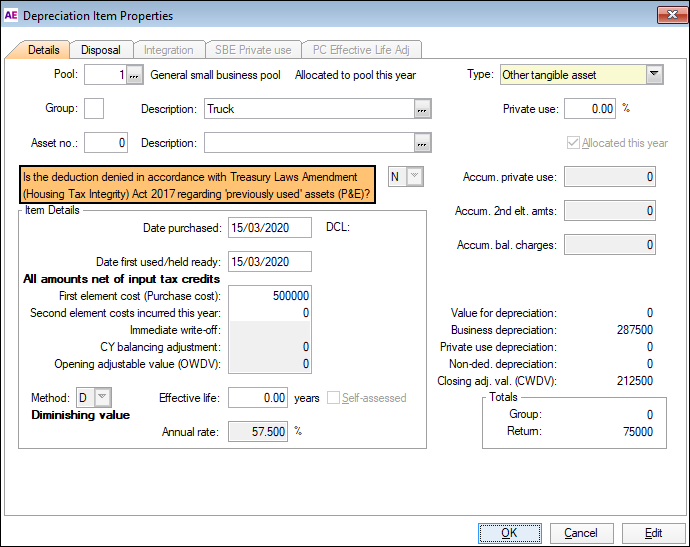Image resolution: width=690 pixels, height=547 pixels.
Task: Click the Date purchased field
Action: pyautogui.click(x=270, y=228)
